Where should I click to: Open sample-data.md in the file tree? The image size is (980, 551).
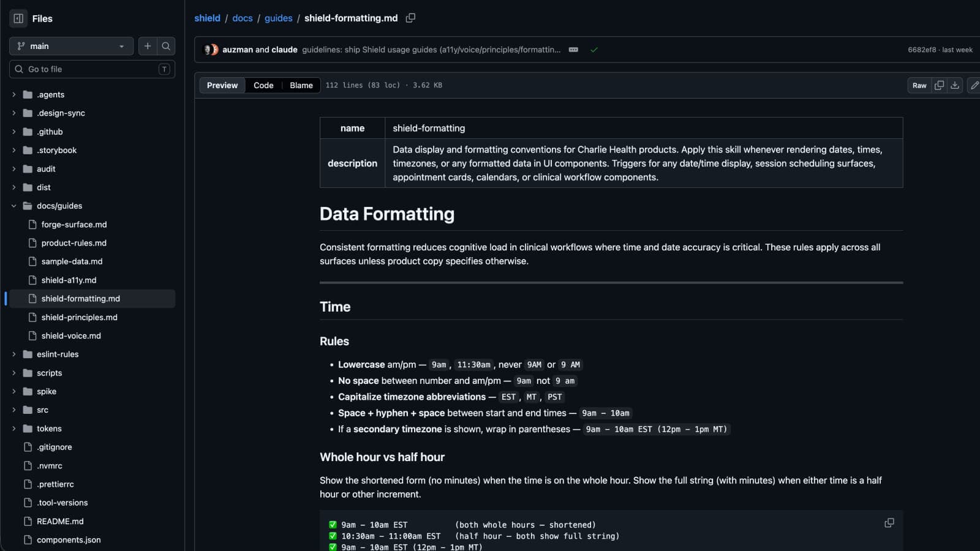(x=72, y=261)
